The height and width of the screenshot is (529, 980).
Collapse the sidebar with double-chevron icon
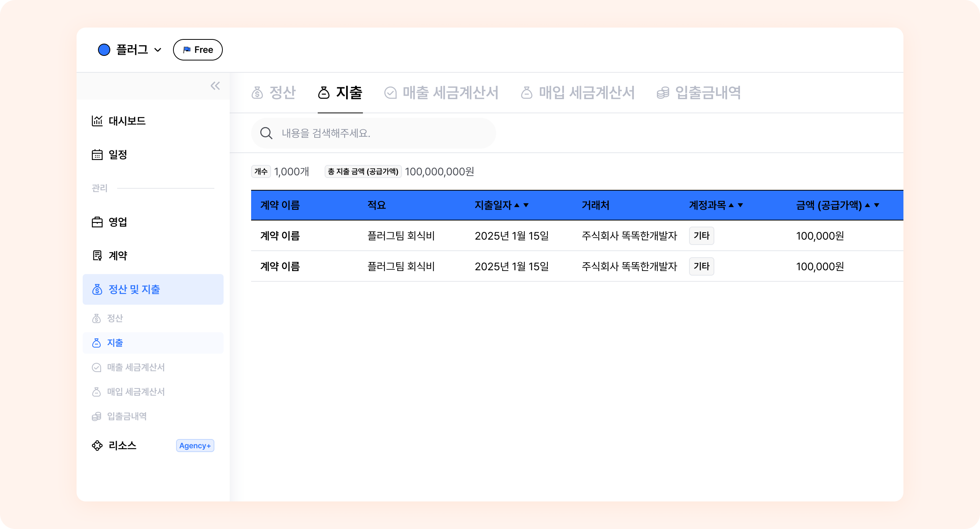coord(215,86)
